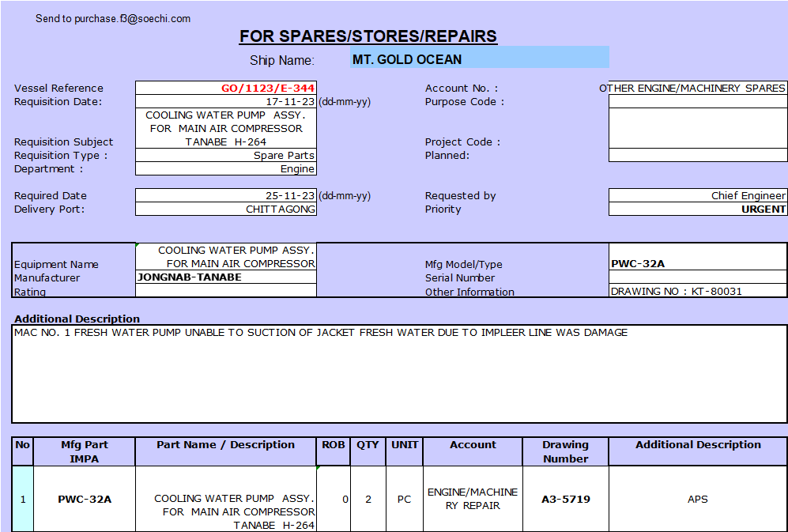Screen dimensions: 788x532
Task: Click the APS additional description table cell
Action: (697, 500)
